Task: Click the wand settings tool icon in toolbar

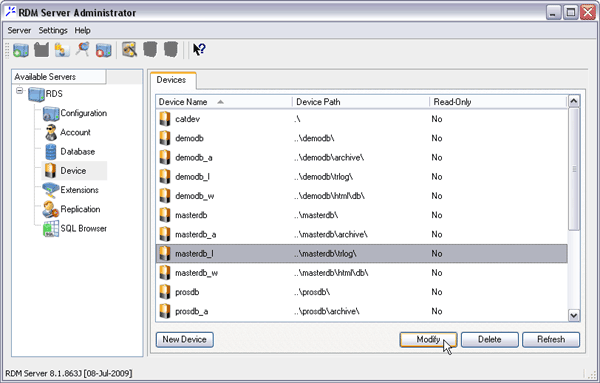Action: point(130,50)
